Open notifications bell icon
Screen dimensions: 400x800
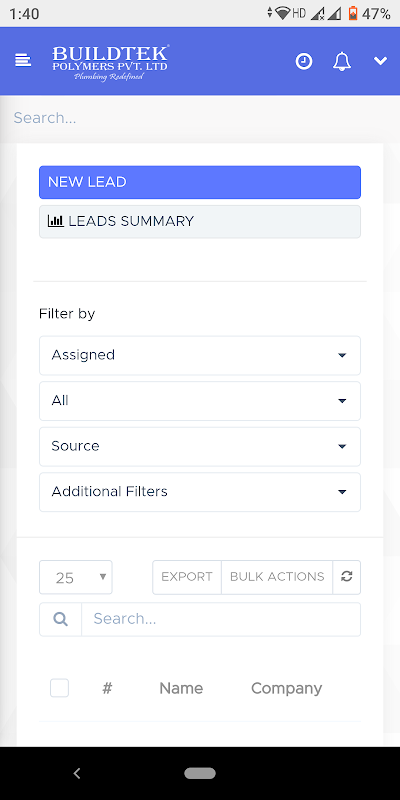(342, 61)
